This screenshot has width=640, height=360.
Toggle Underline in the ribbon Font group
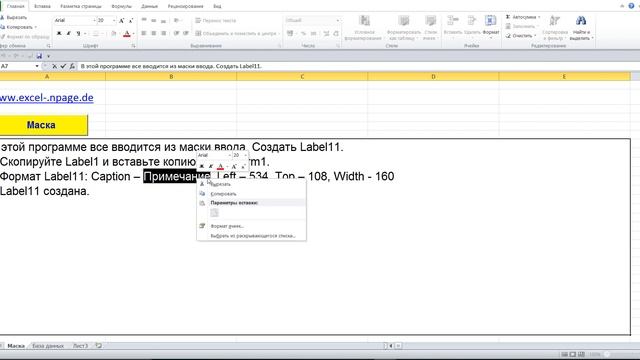(78, 33)
